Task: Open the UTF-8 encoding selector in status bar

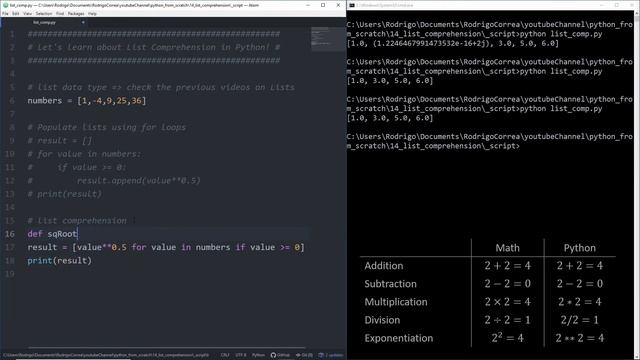Action: (x=241, y=355)
